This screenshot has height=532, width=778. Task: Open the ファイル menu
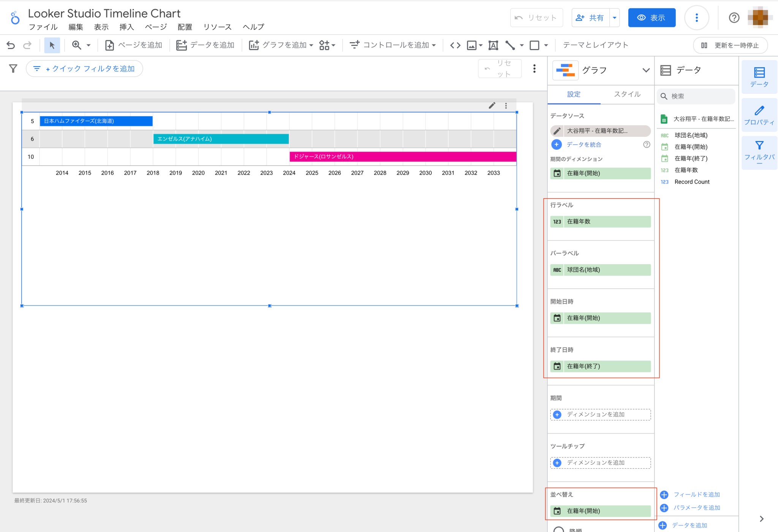43,27
